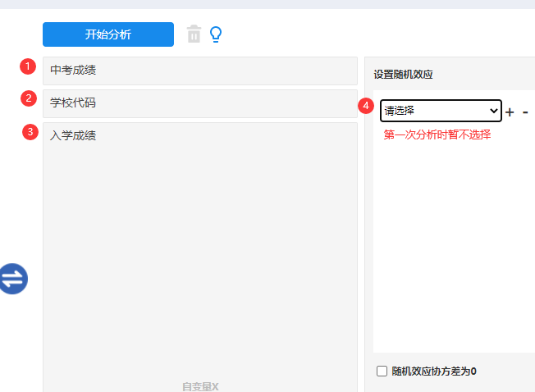Click the blue 开始分析 button
The height and width of the screenshot is (392, 535).
108,34
